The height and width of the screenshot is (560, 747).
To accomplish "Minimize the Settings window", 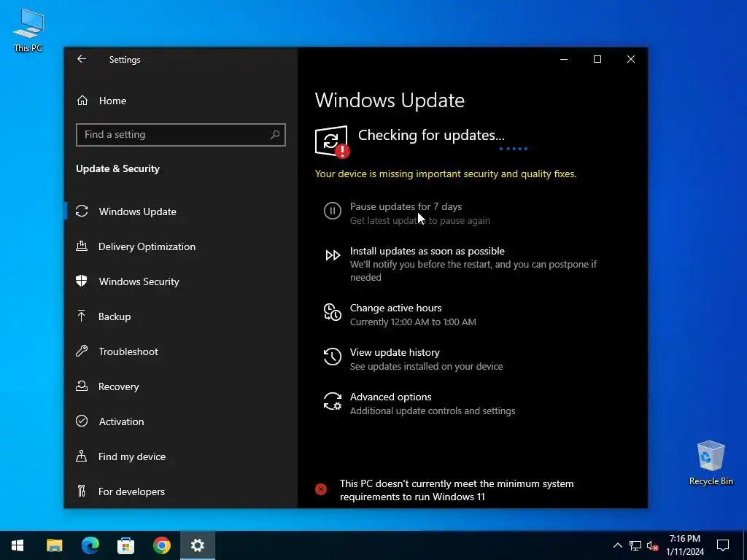I will click(564, 59).
